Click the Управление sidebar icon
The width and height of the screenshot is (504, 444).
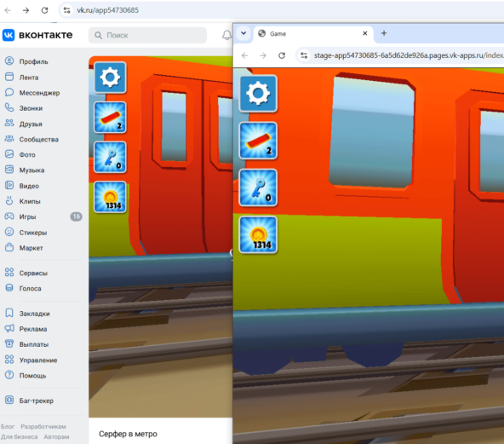(9, 360)
